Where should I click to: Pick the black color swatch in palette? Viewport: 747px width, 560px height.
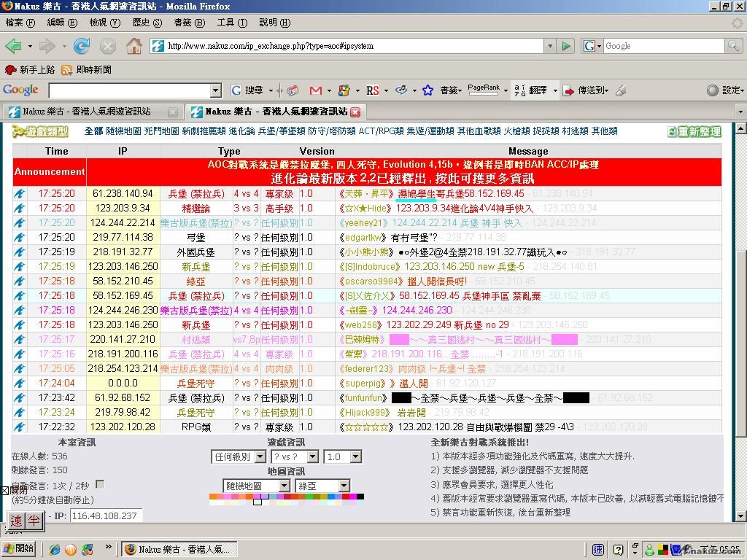click(x=360, y=497)
